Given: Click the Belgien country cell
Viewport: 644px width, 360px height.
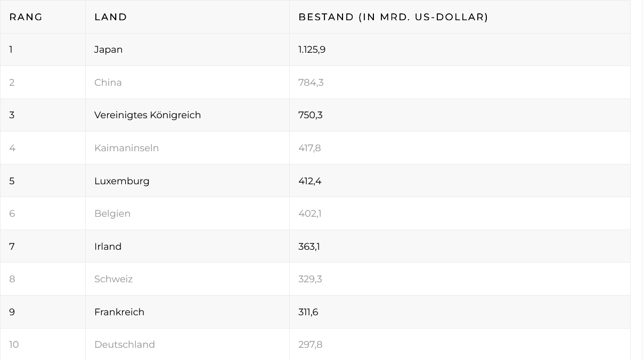Looking at the screenshot, I should point(112,214).
